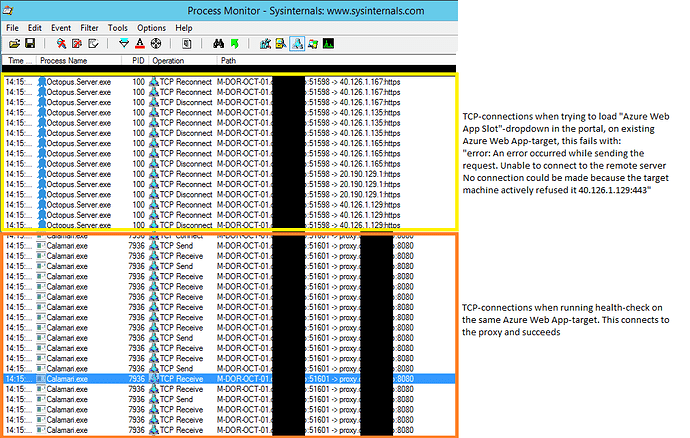Click the Time column header
The image size is (690, 438).
click(x=19, y=60)
